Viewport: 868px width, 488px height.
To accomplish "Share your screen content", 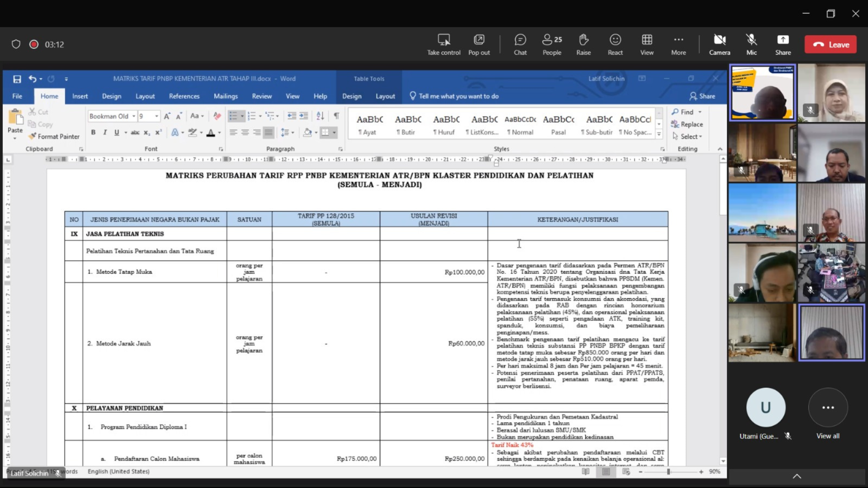I will [783, 45].
